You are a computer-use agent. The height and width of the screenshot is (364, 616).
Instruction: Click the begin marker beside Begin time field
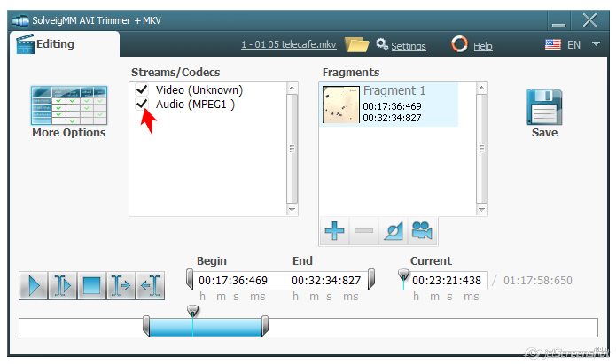pyautogui.click(x=190, y=279)
